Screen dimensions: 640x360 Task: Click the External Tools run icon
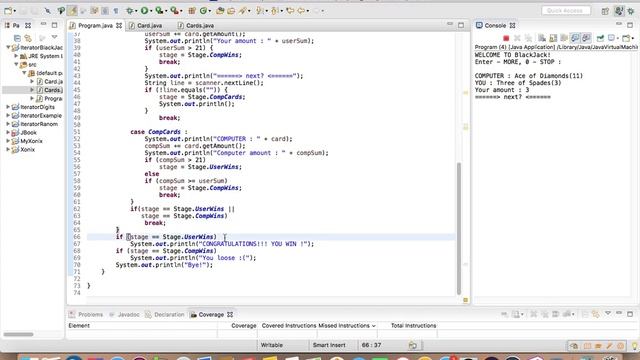click(174, 11)
